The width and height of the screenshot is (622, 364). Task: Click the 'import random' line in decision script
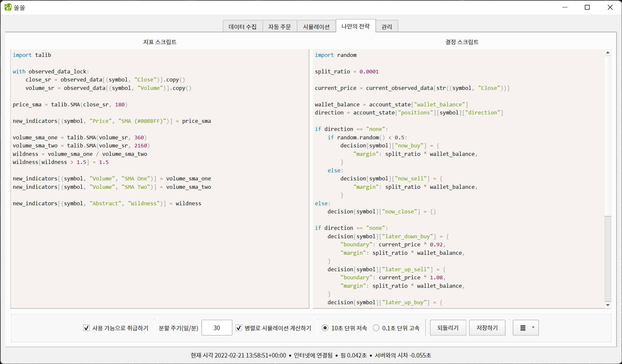pos(336,55)
